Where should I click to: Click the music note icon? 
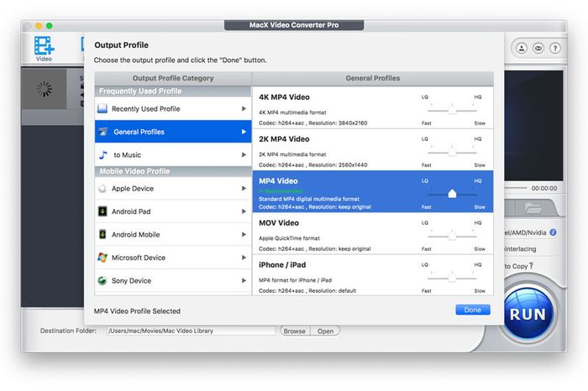click(103, 154)
